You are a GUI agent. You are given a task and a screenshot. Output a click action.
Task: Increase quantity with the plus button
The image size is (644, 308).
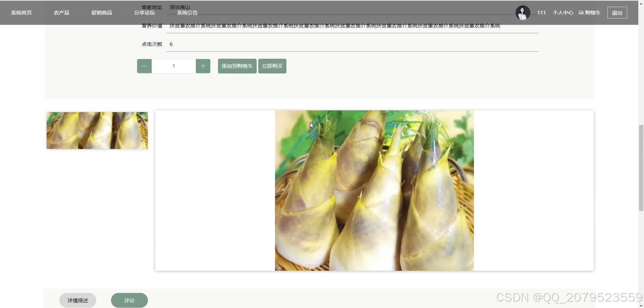203,66
